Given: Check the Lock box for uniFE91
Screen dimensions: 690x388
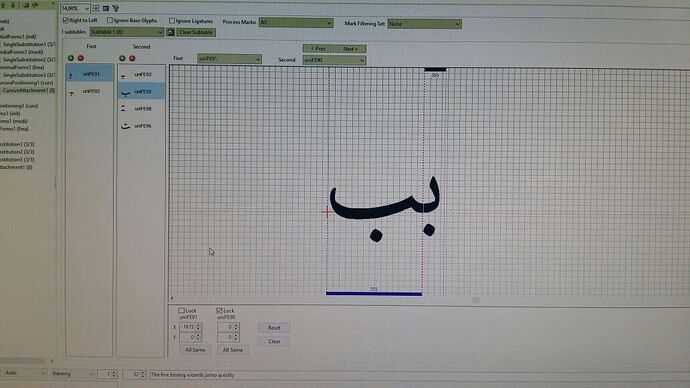Looking at the screenshot, I should pos(181,311).
